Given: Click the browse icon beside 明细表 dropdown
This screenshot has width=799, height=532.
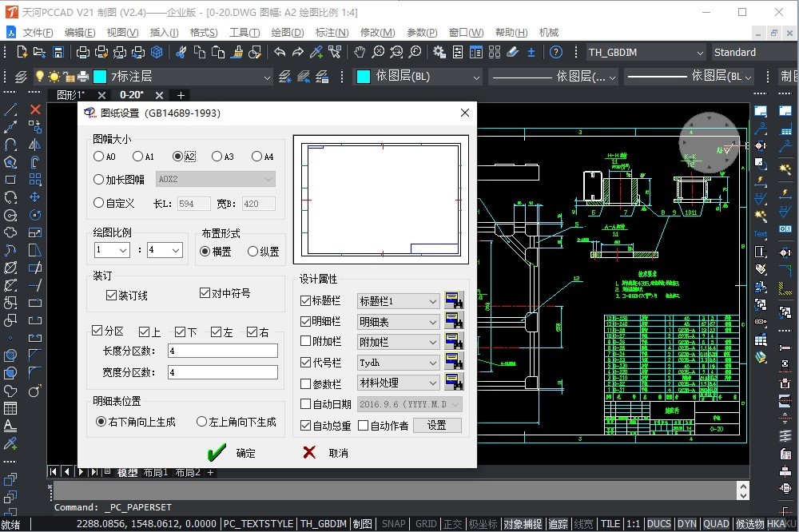Looking at the screenshot, I should click(454, 322).
